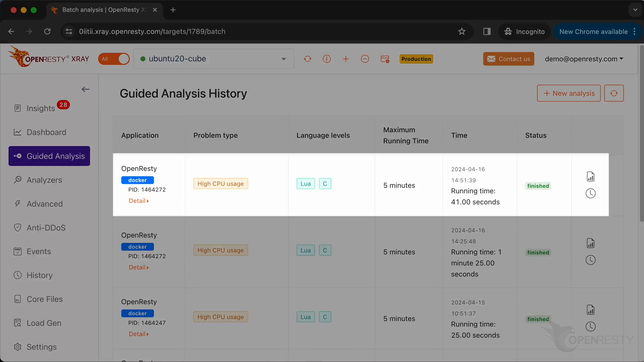Click the address bar URL
This screenshot has width=644, height=362.
[152, 31]
